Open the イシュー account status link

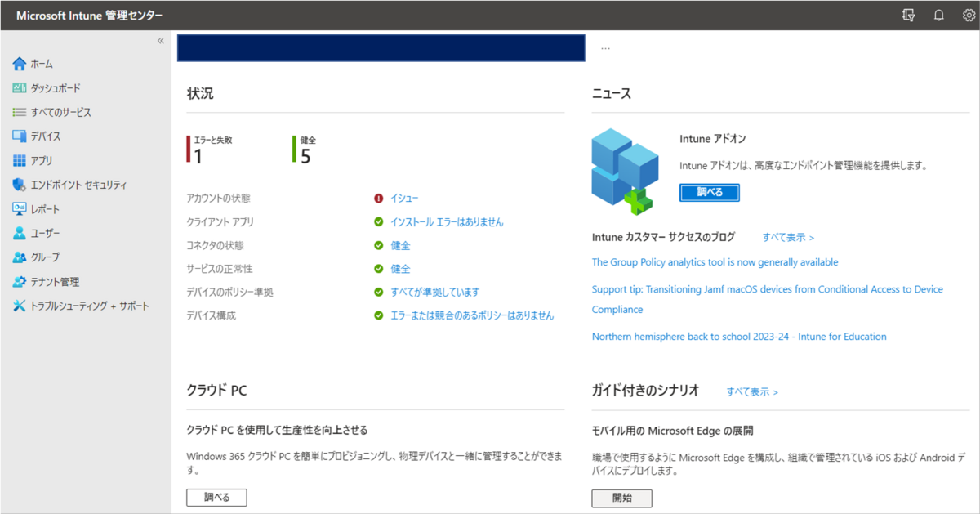(404, 199)
